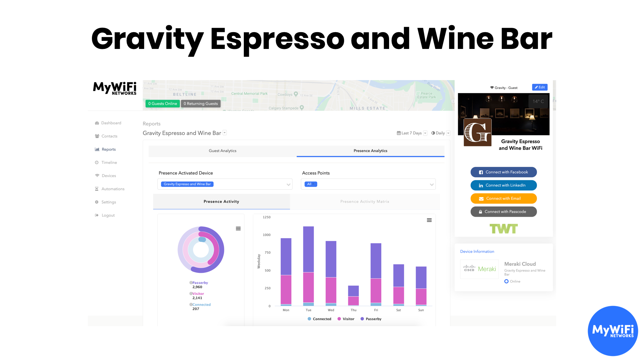This screenshot has height=362, width=644.
Task: Click the Logout sidebar icon
Action: 97,215
